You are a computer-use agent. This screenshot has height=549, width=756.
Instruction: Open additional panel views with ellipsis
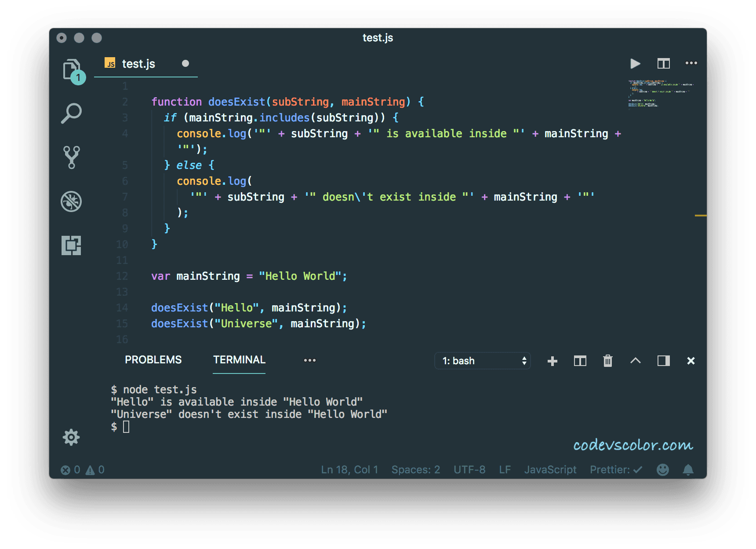point(310,360)
